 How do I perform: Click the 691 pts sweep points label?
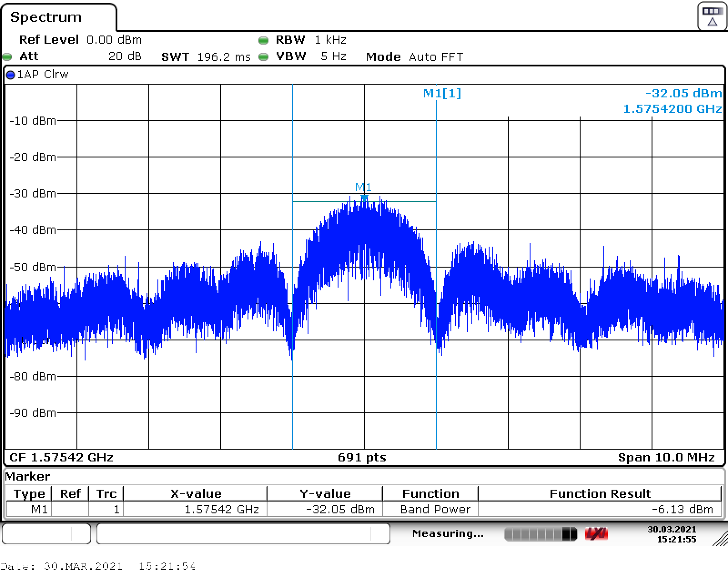(362, 457)
